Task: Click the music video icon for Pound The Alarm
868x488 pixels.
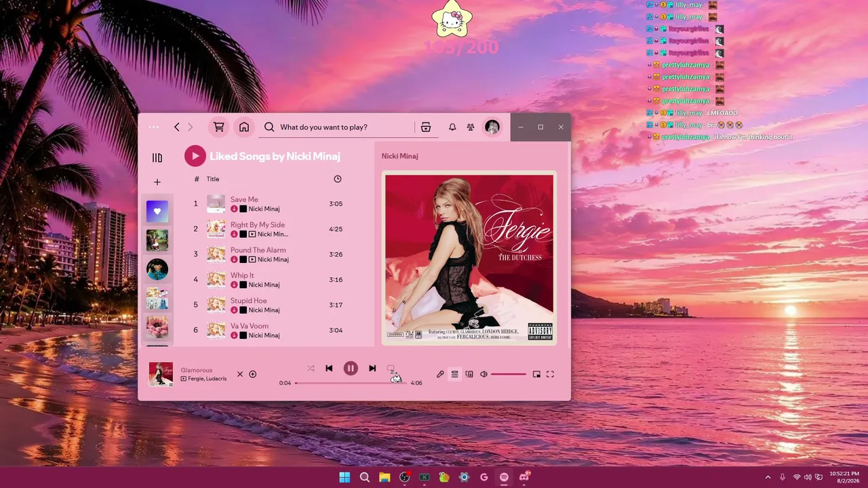Action: pyautogui.click(x=252, y=260)
